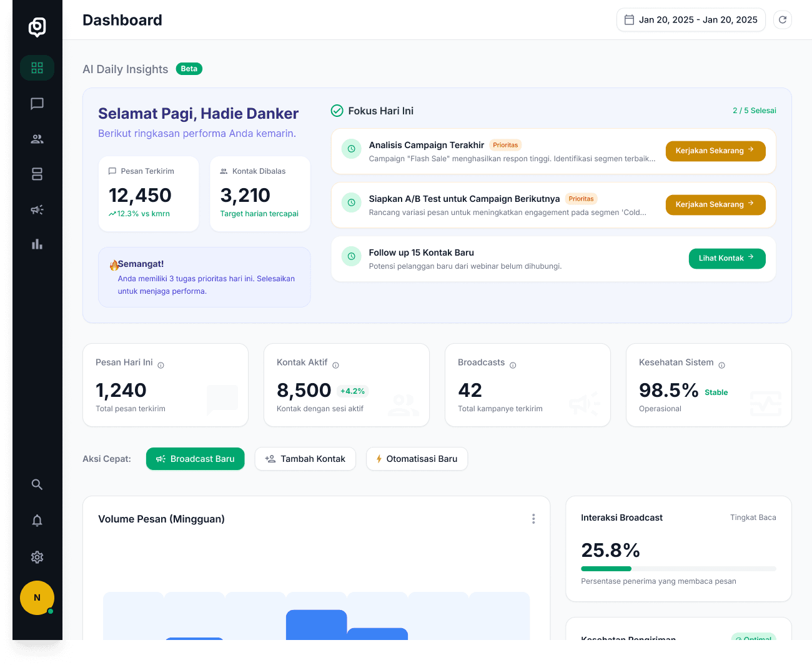
Task: Open the analytics bar chart sidebar icon
Action: click(37, 244)
